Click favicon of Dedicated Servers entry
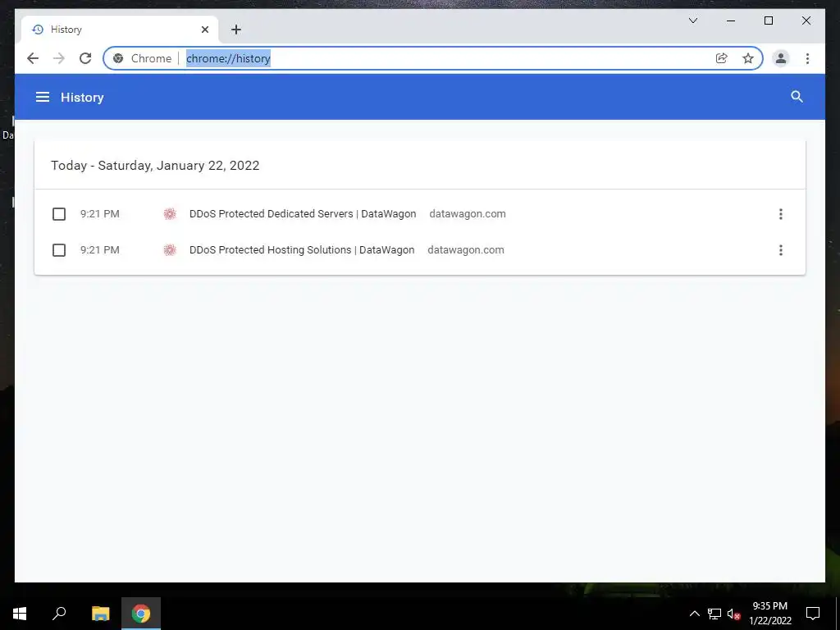 (170, 214)
